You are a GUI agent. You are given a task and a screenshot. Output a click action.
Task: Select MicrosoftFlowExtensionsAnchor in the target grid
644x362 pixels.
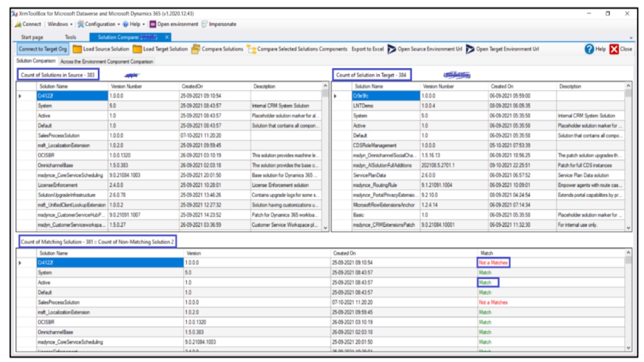pos(386,205)
